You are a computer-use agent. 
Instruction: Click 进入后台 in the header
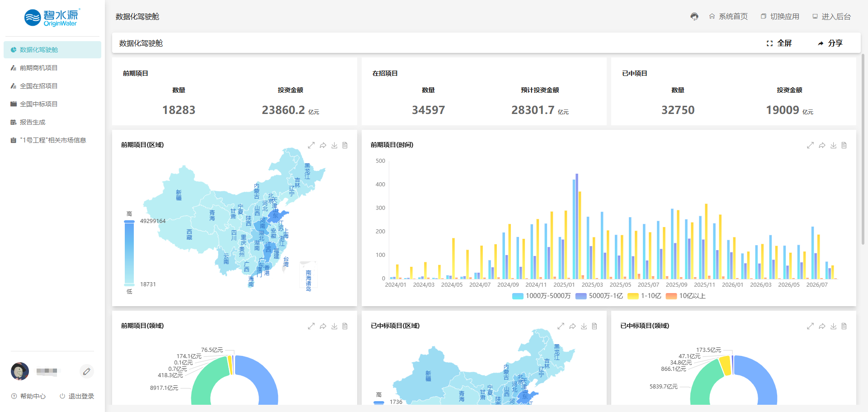(x=831, y=17)
